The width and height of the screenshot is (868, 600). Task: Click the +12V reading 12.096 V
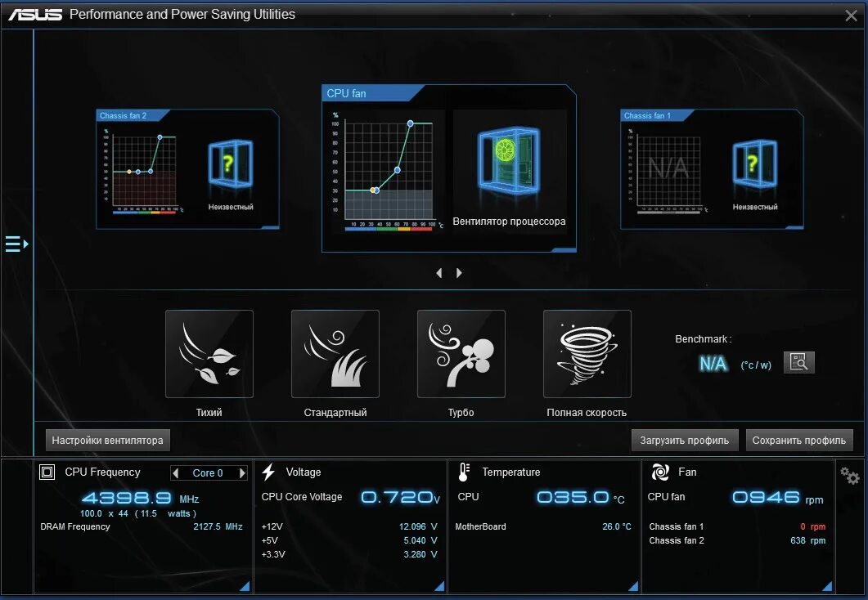[x=418, y=526]
